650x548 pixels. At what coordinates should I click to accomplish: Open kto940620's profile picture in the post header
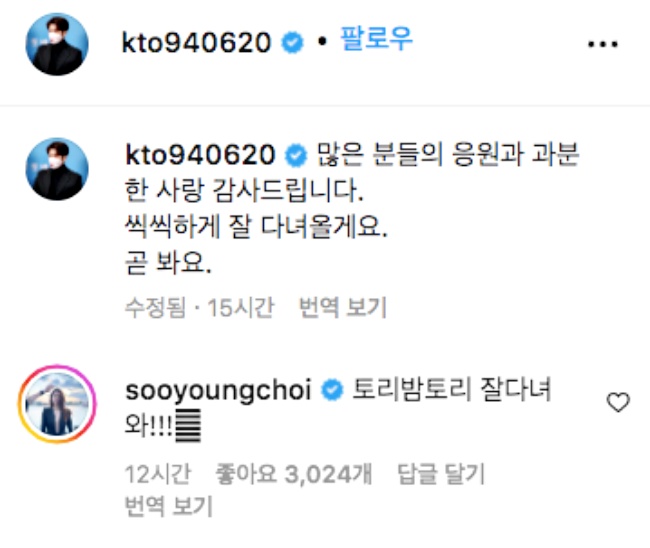pos(57,44)
